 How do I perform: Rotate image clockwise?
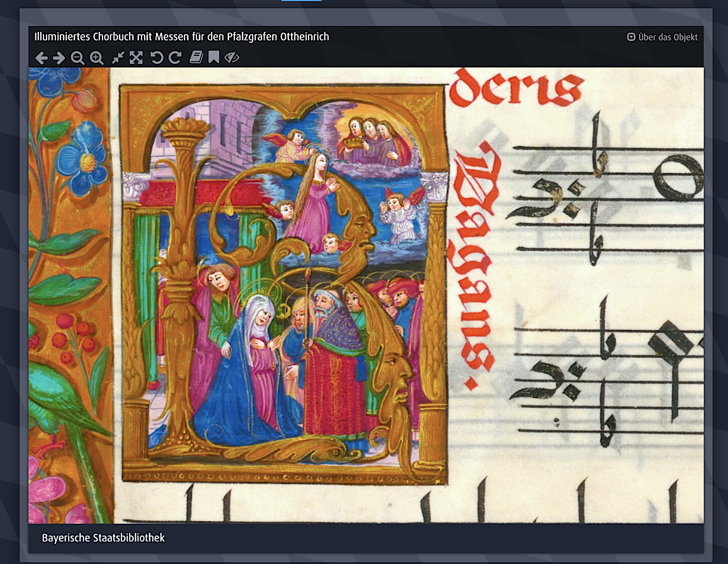[175, 58]
